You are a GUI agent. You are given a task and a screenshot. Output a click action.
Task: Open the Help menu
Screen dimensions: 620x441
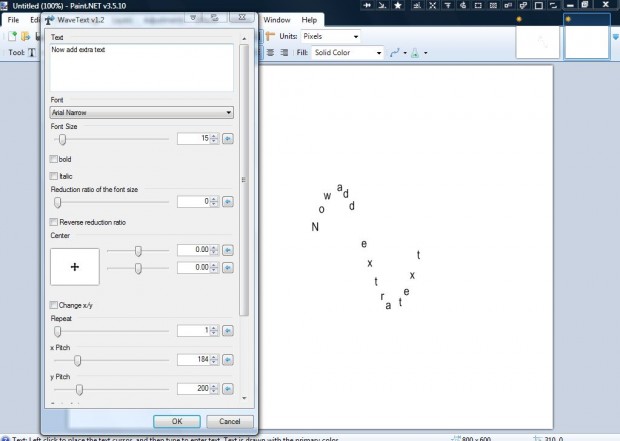coord(309,20)
